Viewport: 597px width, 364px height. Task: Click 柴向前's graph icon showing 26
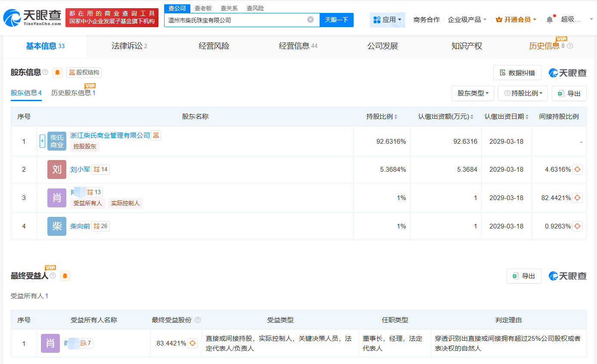pos(100,226)
